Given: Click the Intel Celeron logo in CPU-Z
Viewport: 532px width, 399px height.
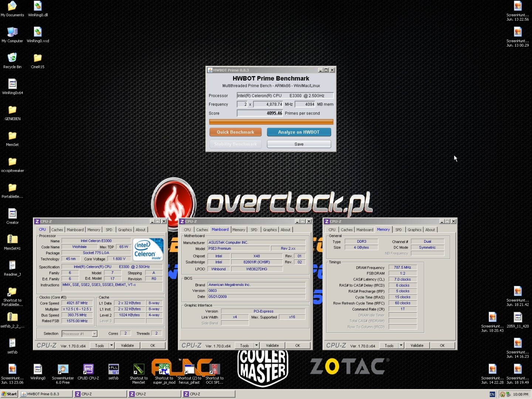Looking at the screenshot, I should tap(148, 250).
